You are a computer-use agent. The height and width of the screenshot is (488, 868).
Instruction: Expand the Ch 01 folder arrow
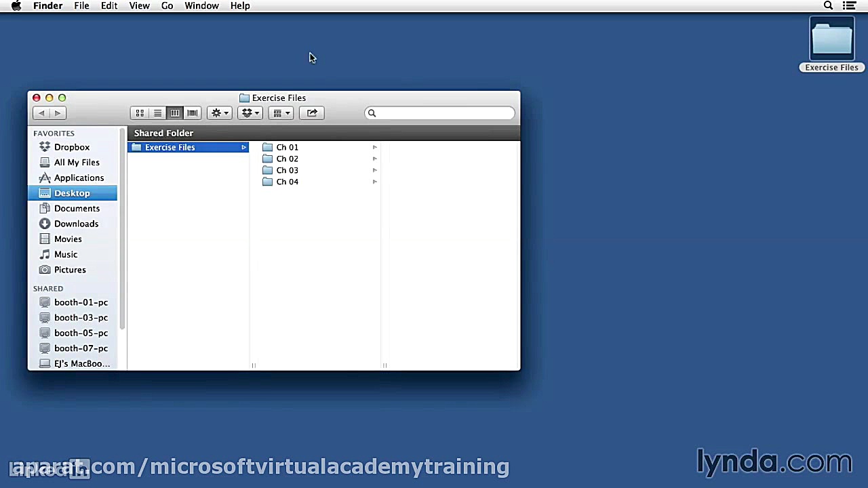pos(374,147)
